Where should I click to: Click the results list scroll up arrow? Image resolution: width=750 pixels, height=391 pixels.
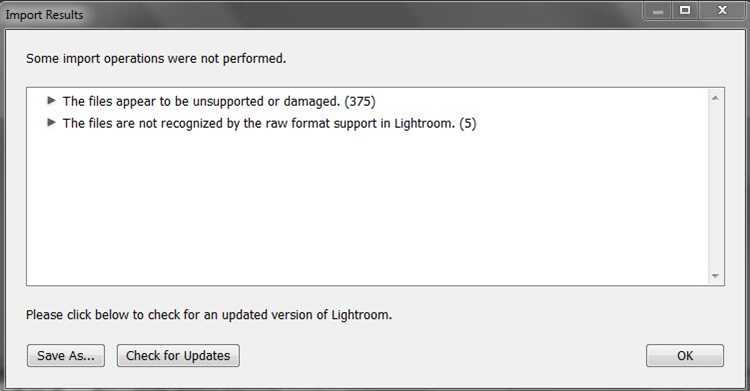tap(715, 98)
